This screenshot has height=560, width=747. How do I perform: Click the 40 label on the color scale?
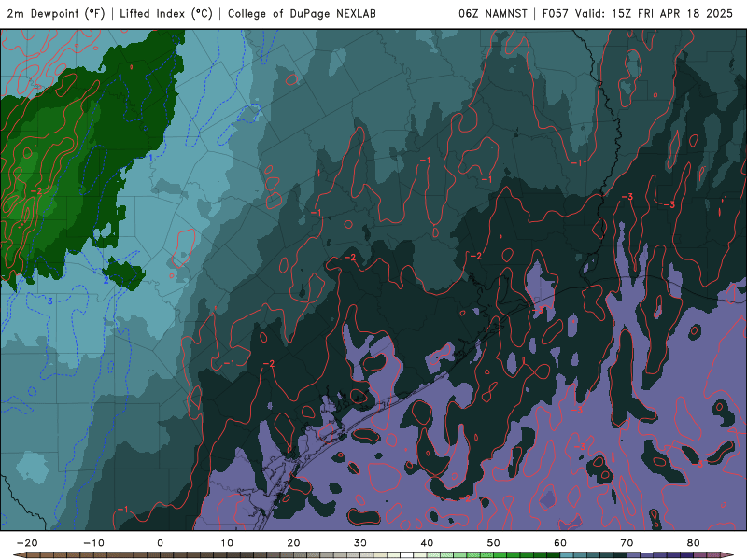pyautogui.click(x=427, y=543)
